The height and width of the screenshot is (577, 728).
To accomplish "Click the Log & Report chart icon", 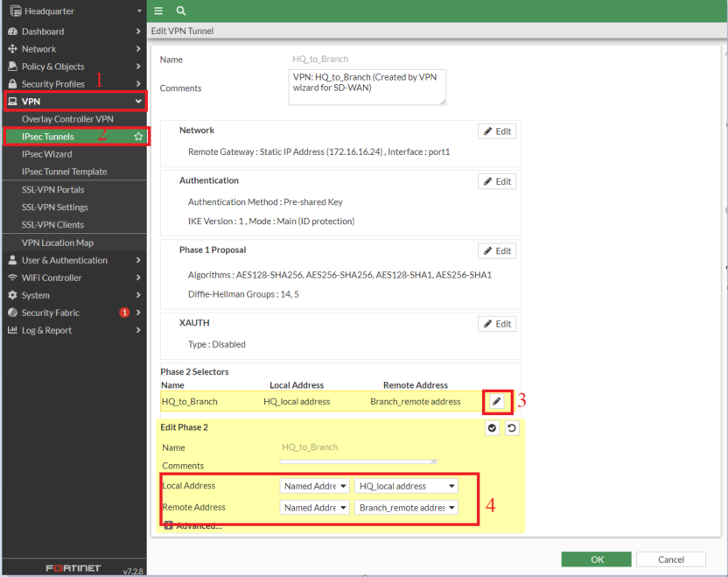I will [12, 330].
